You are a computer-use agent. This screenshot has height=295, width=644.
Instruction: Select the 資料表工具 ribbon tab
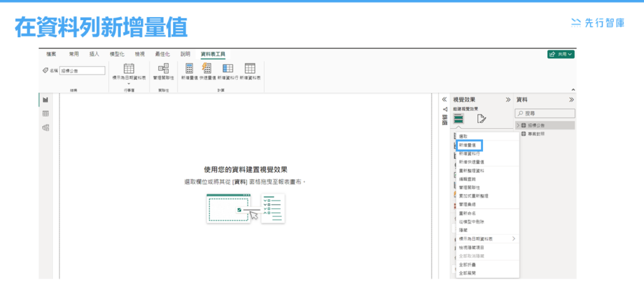(213, 54)
